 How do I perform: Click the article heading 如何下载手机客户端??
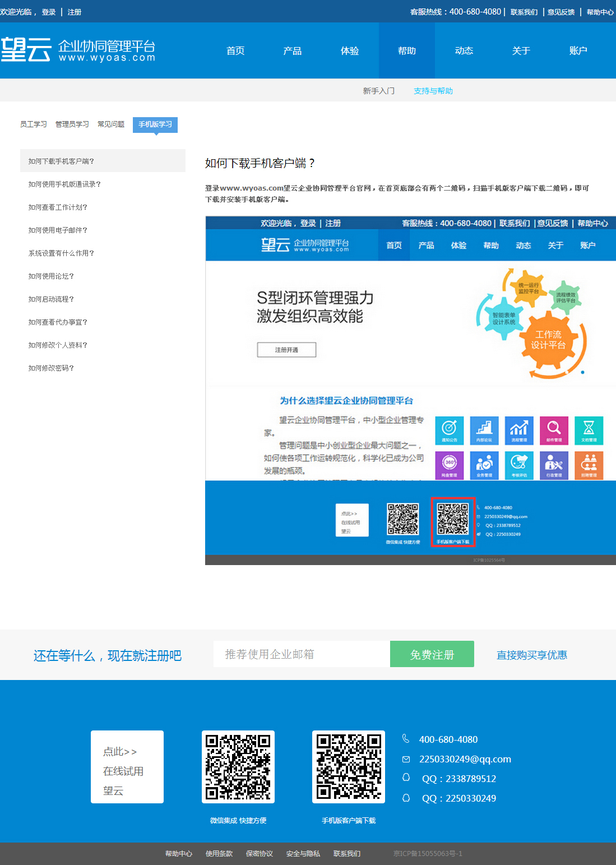(260, 163)
